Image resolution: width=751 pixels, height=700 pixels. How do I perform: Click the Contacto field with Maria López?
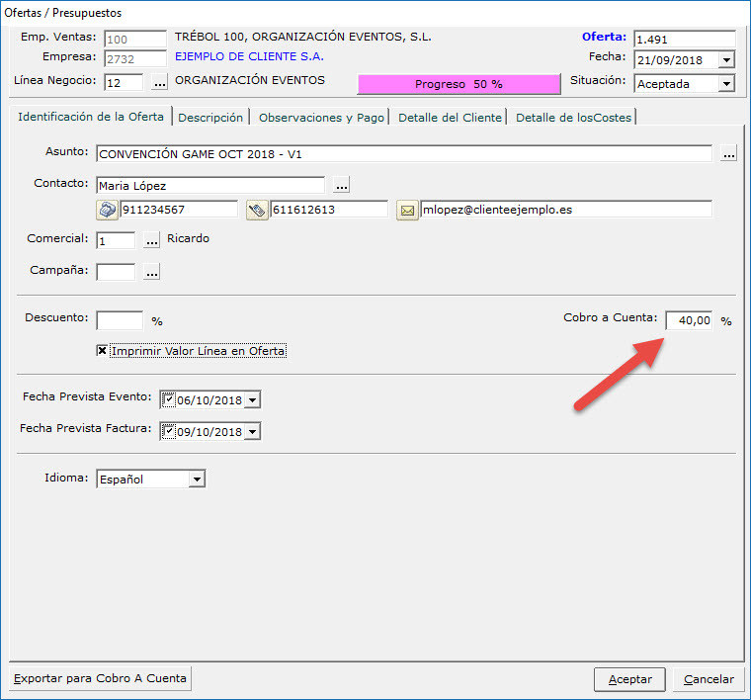point(210,186)
